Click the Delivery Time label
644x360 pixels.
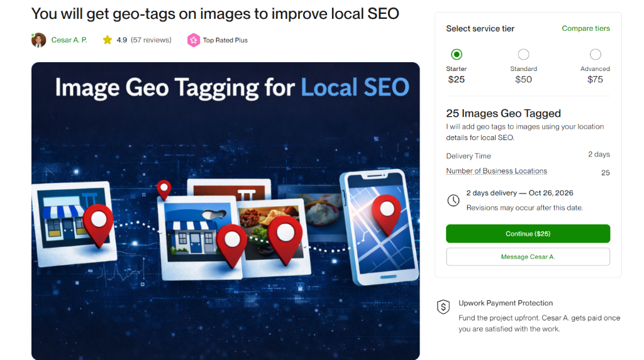coord(469,156)
